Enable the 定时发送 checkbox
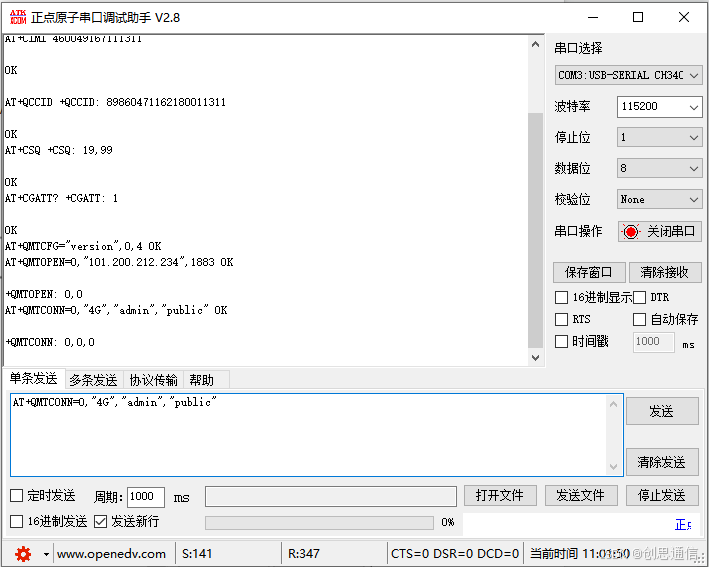This screenshot has width=709, height=567. 17,496
